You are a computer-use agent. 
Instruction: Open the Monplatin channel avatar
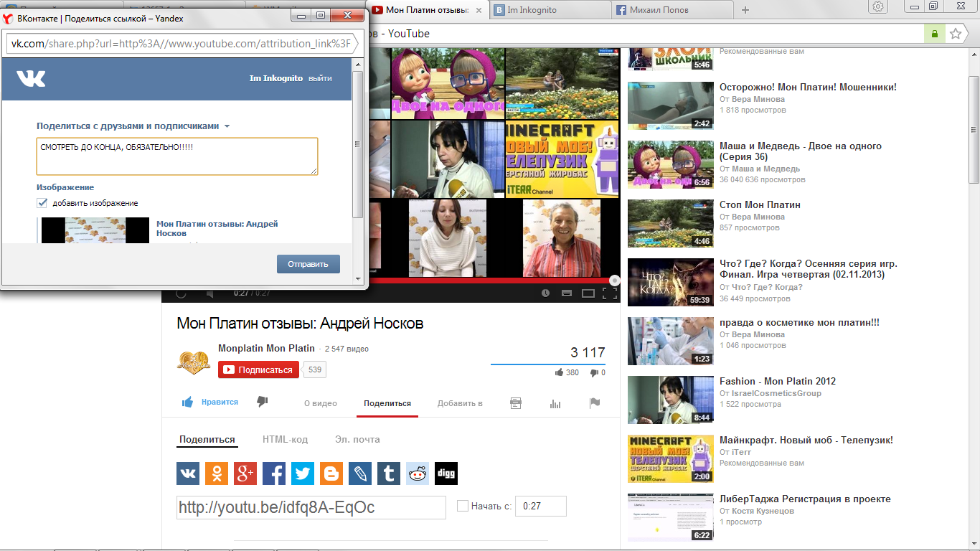coord(193,363)
